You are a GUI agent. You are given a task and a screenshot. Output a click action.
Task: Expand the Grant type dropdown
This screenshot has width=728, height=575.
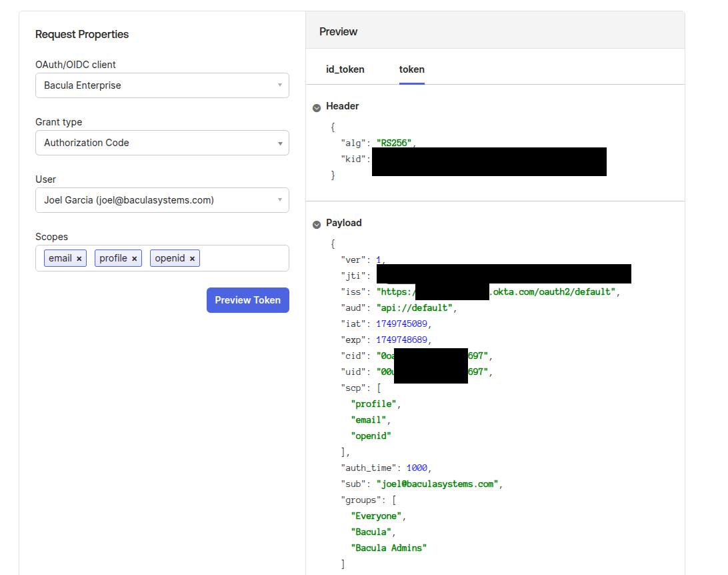[x=162, y=143]
